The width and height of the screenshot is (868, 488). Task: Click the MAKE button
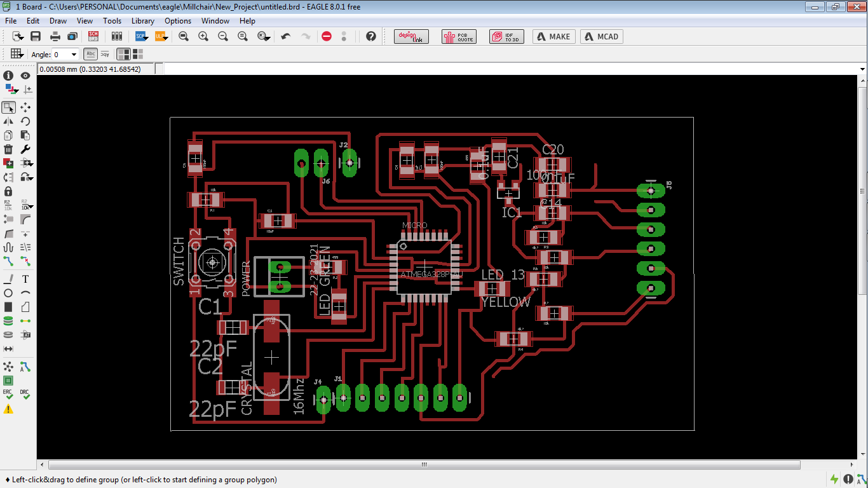(554, 37)
